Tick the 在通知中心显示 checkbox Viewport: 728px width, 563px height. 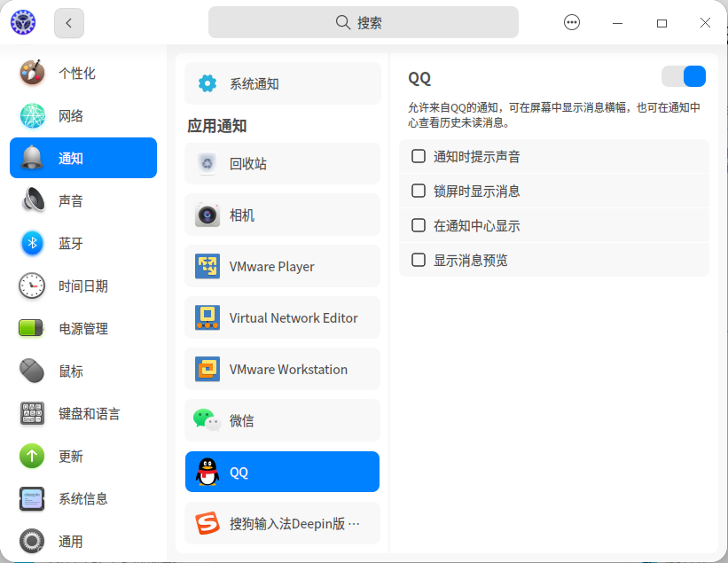pyautogui.click(x=419, y=225)
